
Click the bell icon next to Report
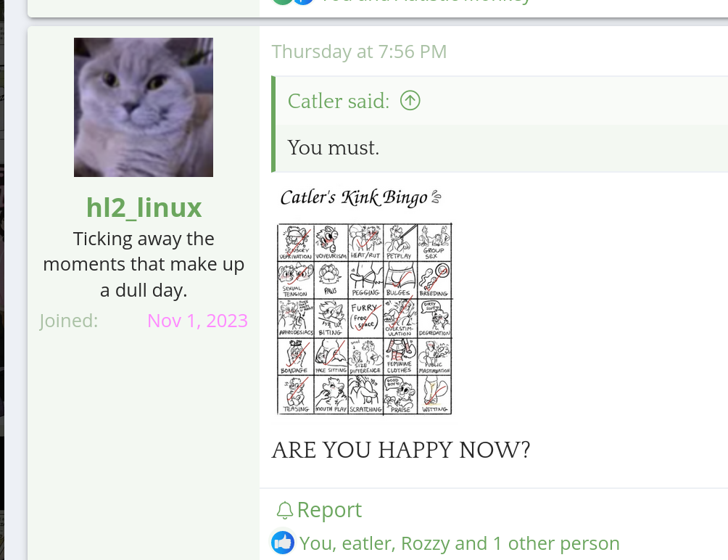(x=285, y=511)
